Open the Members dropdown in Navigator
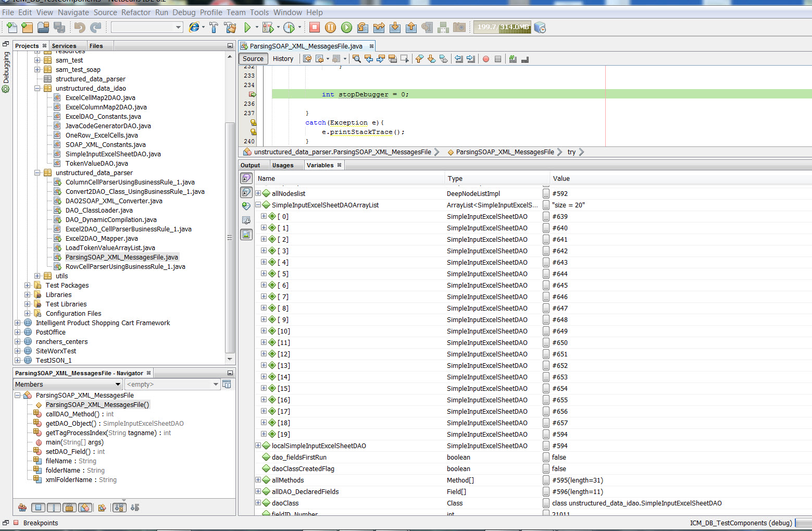This screenshot has height=531, width=812. [68, 385]
